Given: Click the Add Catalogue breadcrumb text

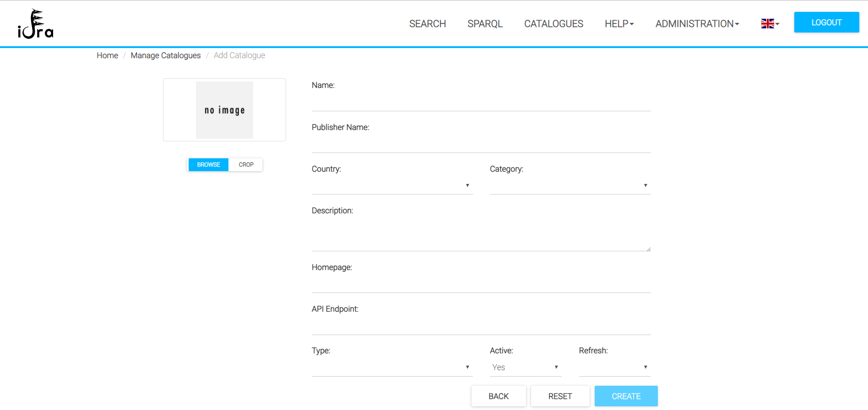Looking at the screenshot, I should (239, 55).
